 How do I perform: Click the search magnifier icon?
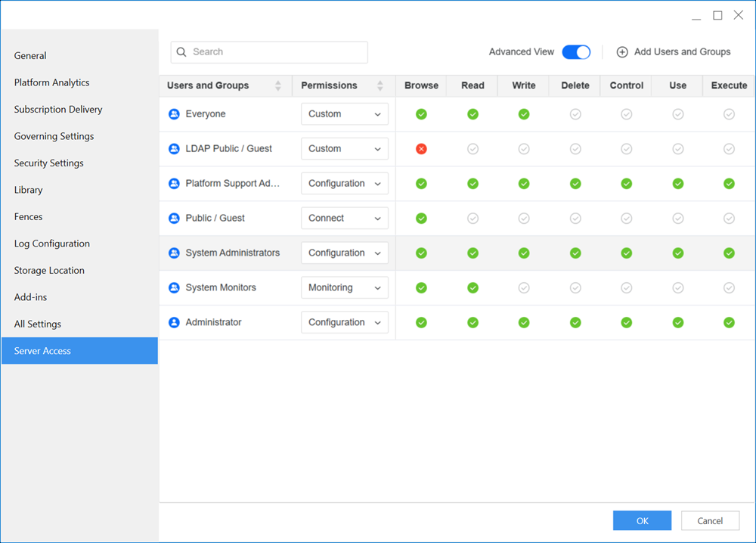[x=181, y=52]
